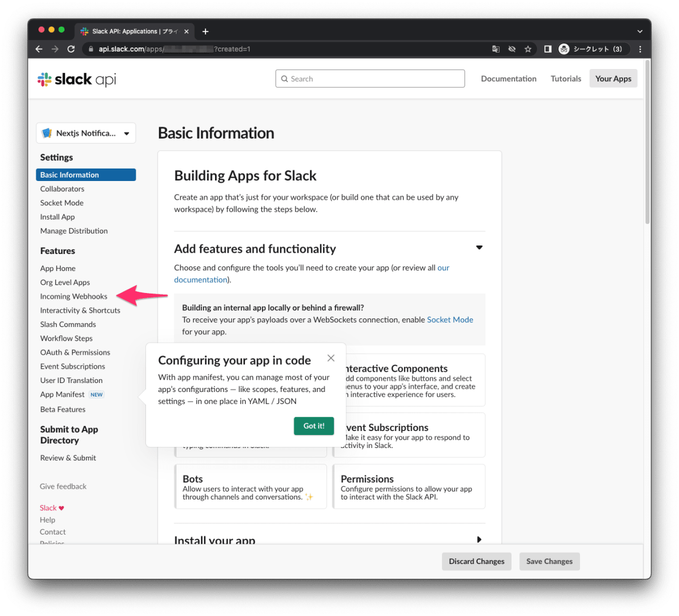Click Give feedback link
The image size is (679, 616).
63,486
